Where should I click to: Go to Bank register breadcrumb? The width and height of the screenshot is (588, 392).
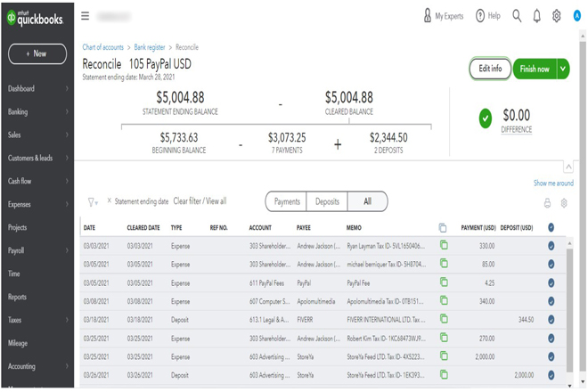[150, 47]
